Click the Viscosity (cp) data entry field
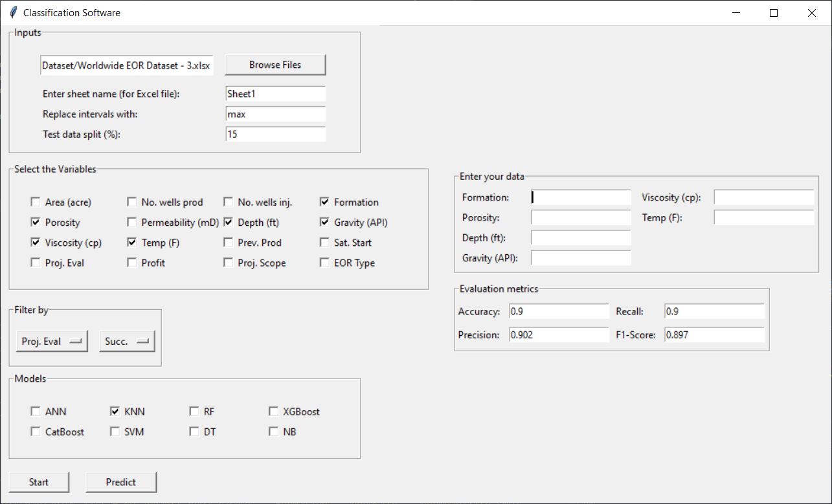 (763, 197)
